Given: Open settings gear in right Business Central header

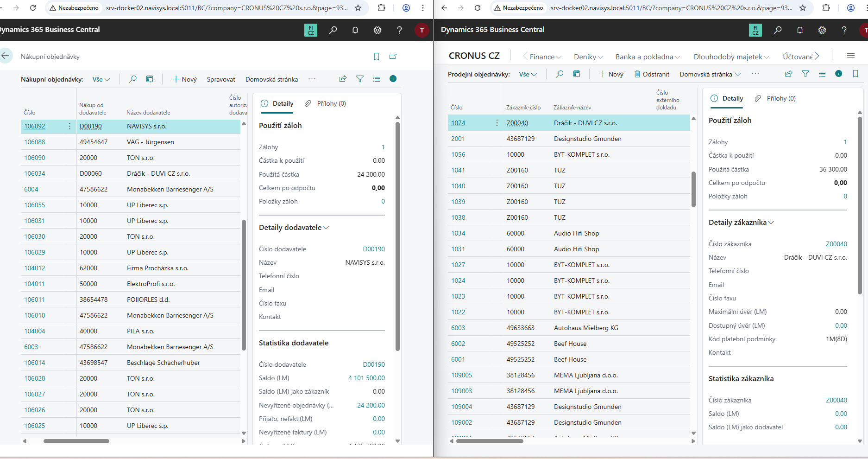Looking at the screenshot, I should pos(822,30).
